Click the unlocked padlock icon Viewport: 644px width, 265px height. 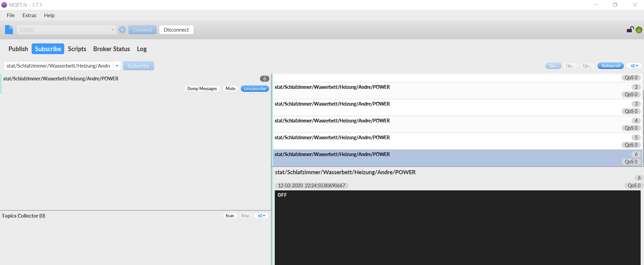click(630, 30)
